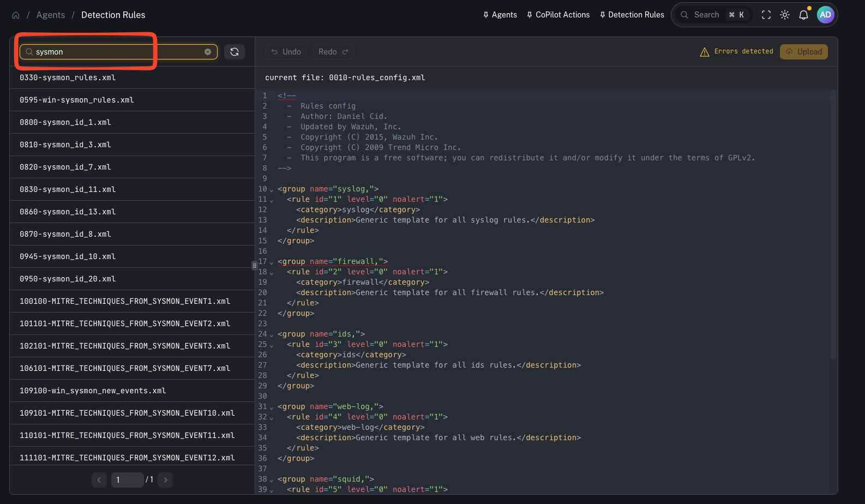Click the Undo button
The image size is (865, 504).
pos(286,52)
